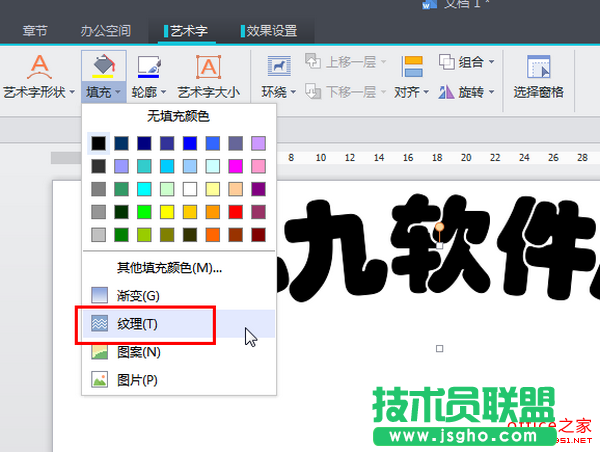
Task: Expand the 艺术字形状 dropdown arrow
Action: pos(72,92)
